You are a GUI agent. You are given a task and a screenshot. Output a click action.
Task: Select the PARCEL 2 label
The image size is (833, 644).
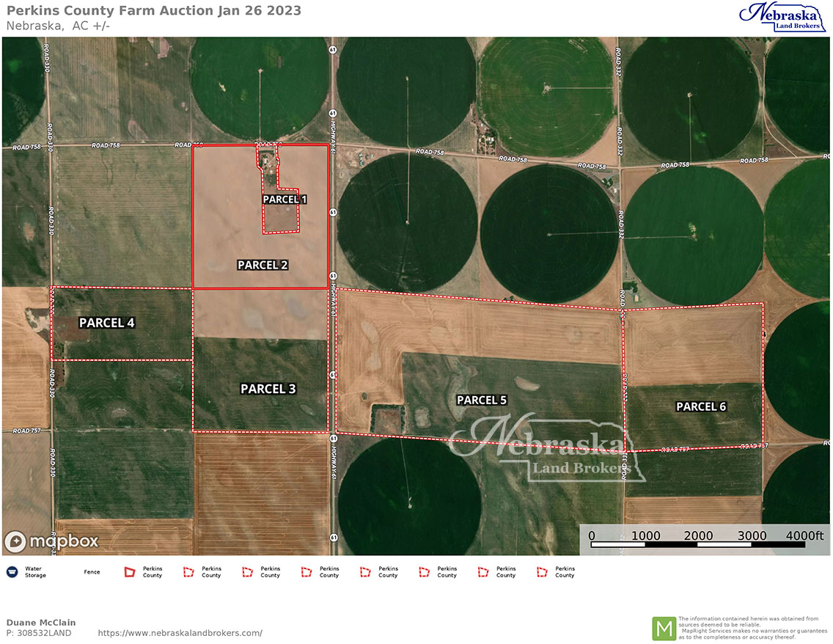pyautogui.click(x=263, y=265)
